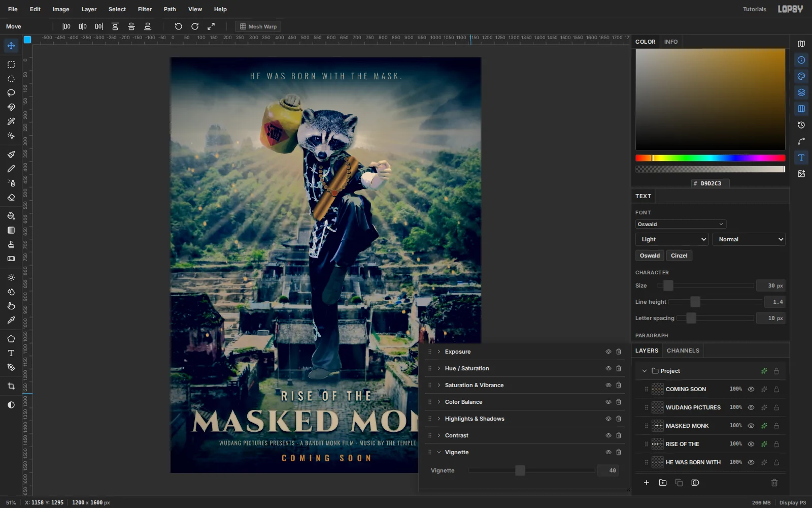Click the fit-to-screen expand icon
Image resolution: width=812 pixels, height=508 pixels.
tap(211, 26)
